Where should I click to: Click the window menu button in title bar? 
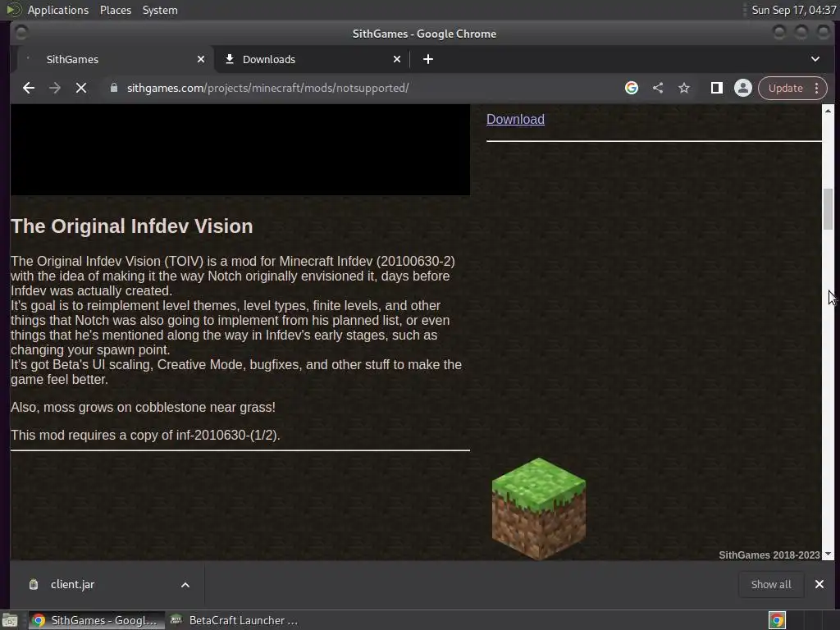[21, 33]
